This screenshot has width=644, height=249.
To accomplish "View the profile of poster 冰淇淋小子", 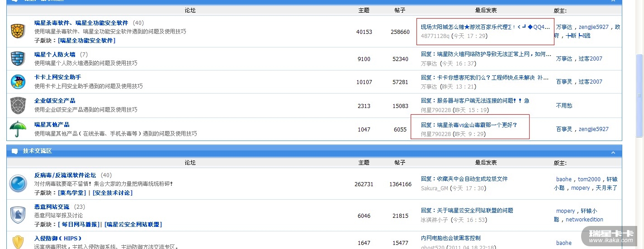I will [x=434, y=220].
